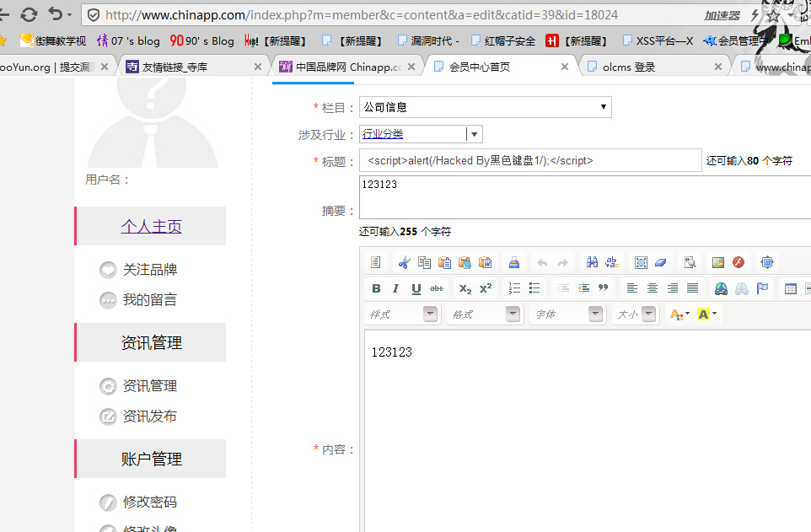Viewport: 811px width, 532px height.
Task: Remove link with greyed unlink icon
Action: (742, 288)
